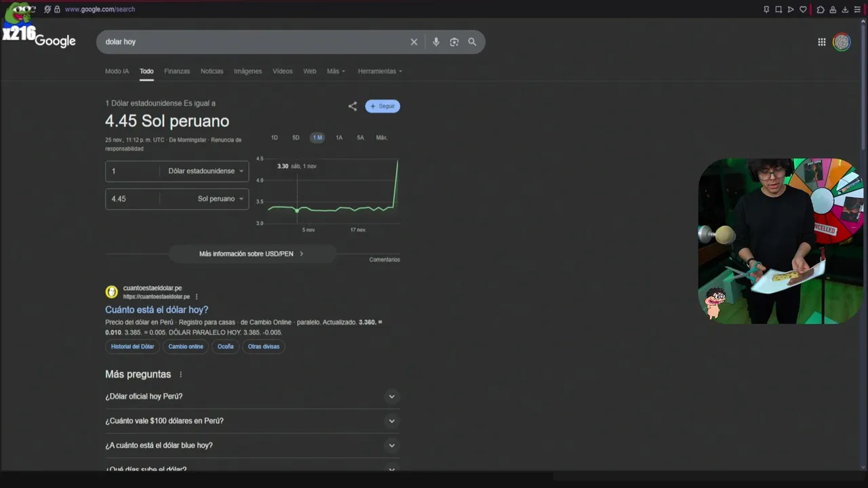Expand Más información sobre USD/PEN

(252, 254)
